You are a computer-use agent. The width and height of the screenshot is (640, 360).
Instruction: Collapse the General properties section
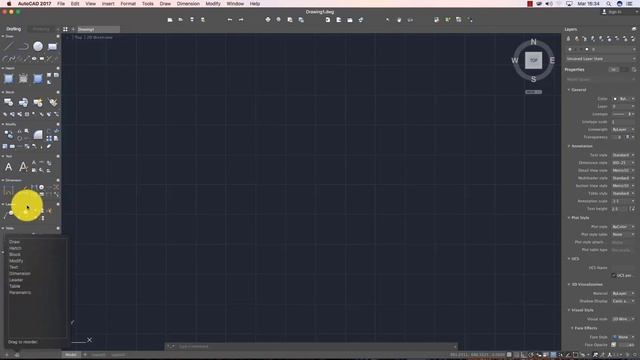569,90
